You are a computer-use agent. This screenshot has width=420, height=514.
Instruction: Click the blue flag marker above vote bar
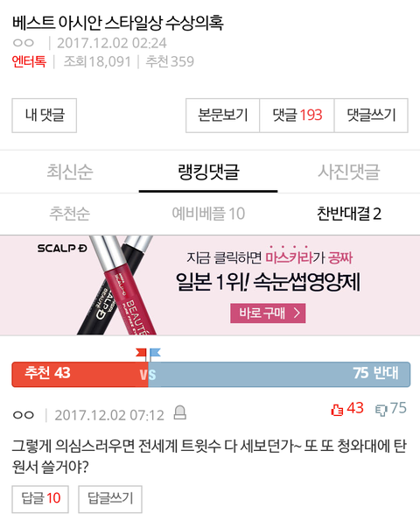coord(155,354)
